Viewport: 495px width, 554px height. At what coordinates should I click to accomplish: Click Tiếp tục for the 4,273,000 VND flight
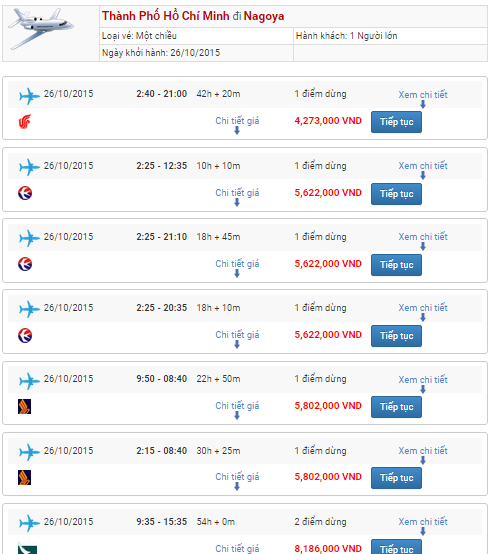(396, 122)
